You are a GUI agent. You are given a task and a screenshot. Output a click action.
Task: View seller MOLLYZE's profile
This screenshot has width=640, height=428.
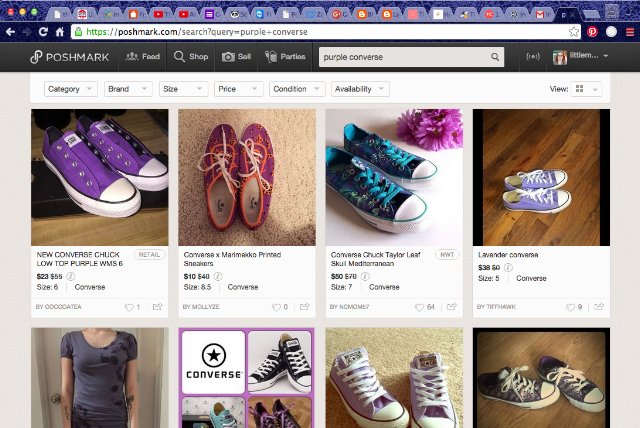point(201,307)
